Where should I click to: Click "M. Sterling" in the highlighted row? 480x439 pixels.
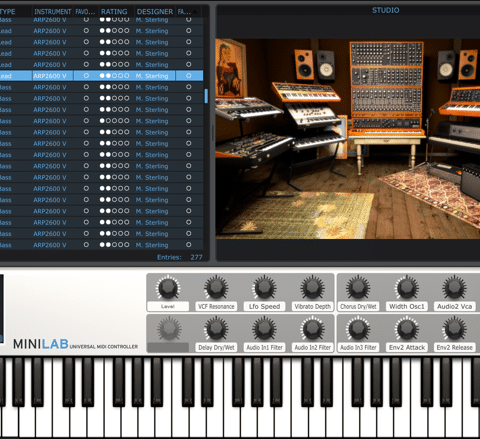click(x=152, y=76)
